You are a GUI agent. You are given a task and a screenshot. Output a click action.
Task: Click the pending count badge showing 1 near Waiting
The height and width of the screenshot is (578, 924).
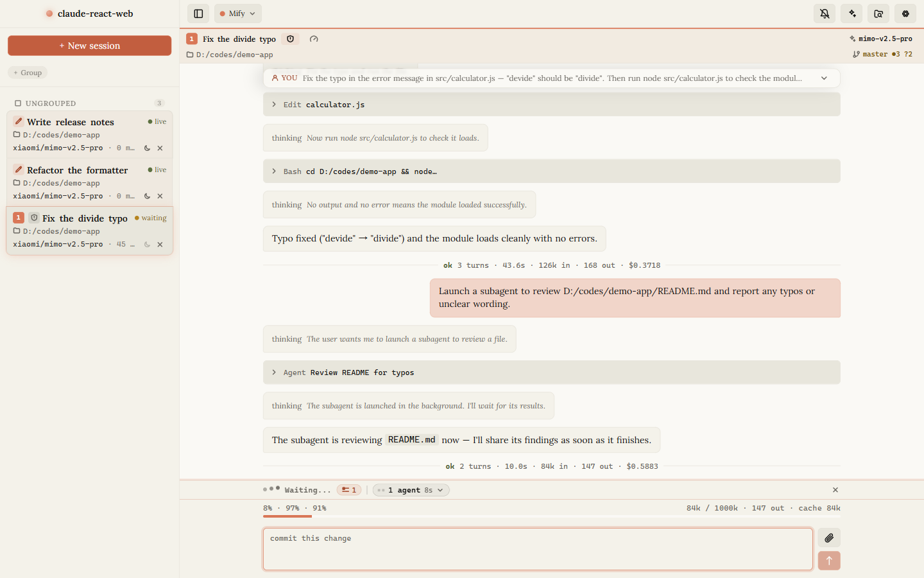point(349,490)
